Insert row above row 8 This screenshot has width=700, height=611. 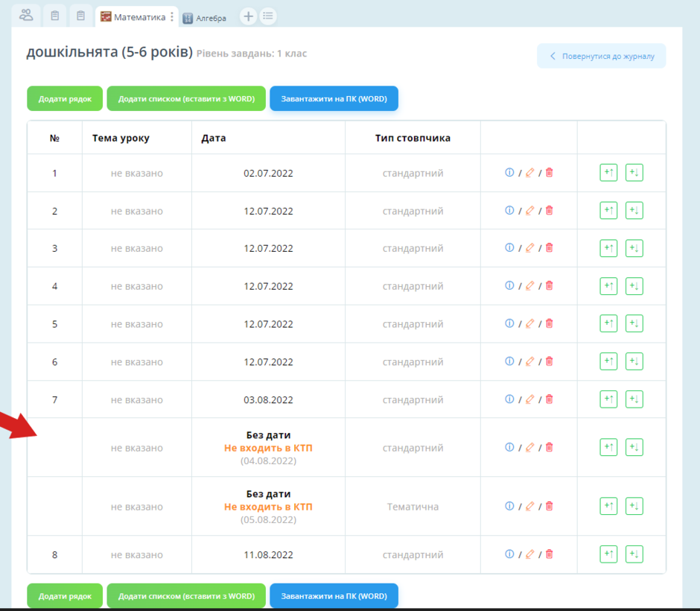pyautogui.click(x=608, y=554)
